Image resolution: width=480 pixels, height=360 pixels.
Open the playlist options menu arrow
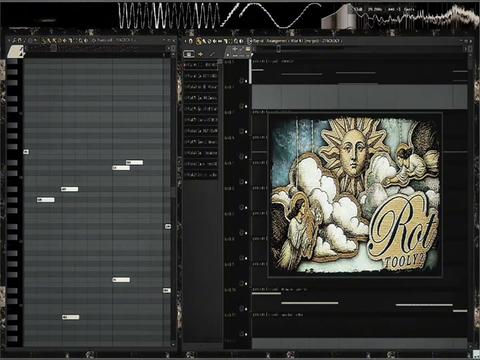(185, 41)
